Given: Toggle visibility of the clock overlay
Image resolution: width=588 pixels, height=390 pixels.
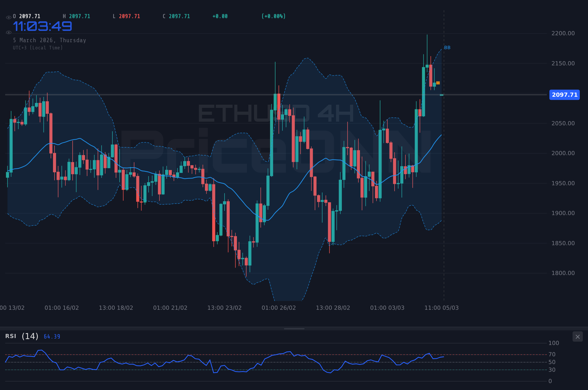Looking at the screenshot, I should click(x=8, y=32).
